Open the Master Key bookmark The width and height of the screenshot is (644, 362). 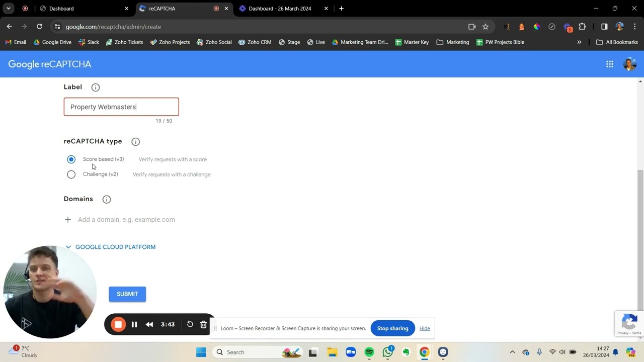point(412,42)
